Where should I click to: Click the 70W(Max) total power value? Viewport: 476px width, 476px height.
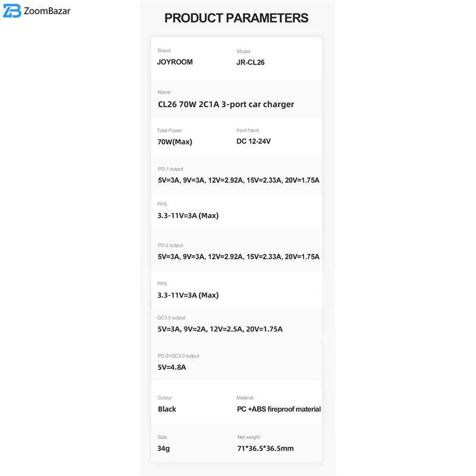(175, 142)
